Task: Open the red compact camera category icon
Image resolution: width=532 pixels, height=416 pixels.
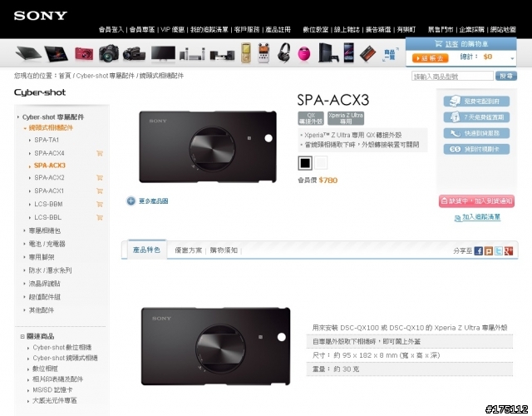Action: 84,54
